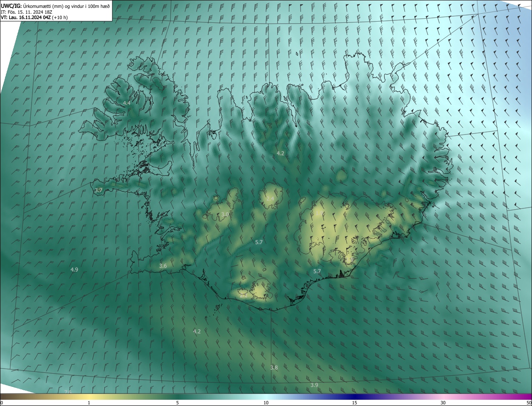Click the 4.4 value label over the Westfjords
The width and height of the screenshot is (532, 406).
(x=126, y=103)
